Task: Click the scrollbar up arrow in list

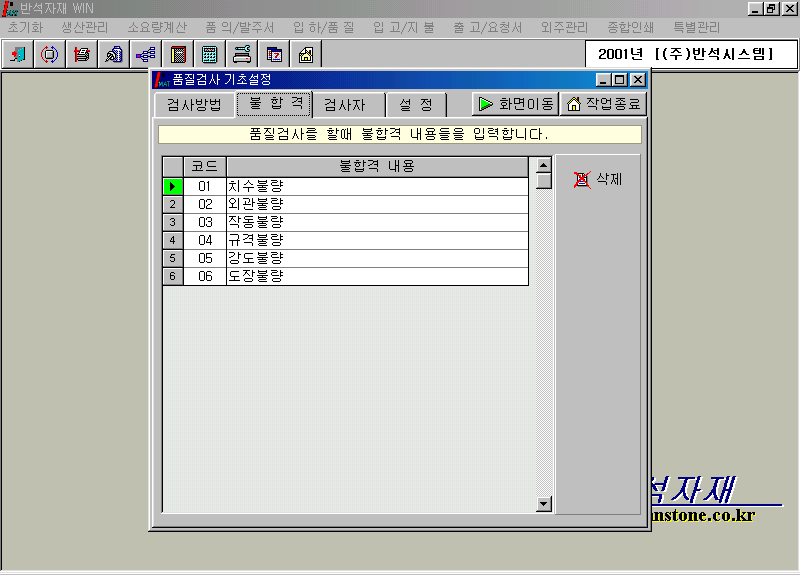Action: (544, 165)
